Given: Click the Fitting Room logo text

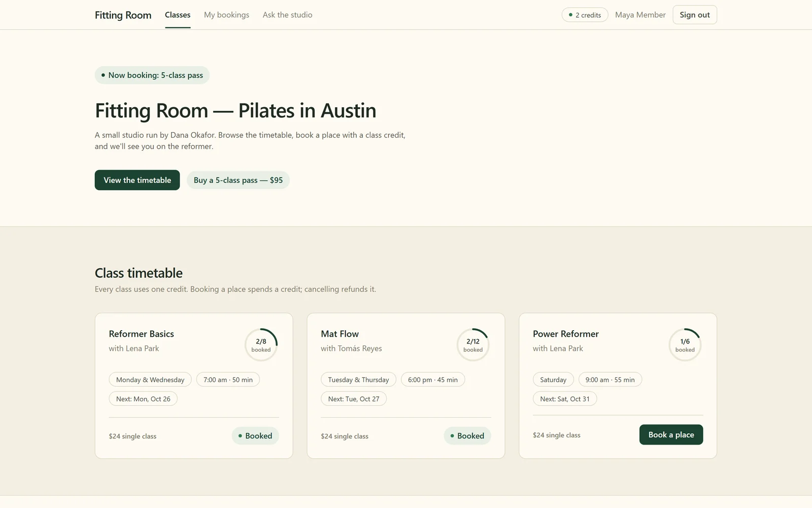Looking at the screenshot, I should [123, 15].
